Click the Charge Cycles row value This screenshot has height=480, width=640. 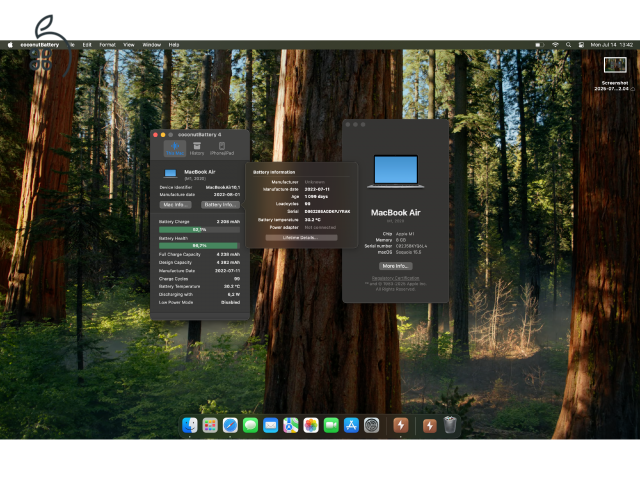coord(237,279)
